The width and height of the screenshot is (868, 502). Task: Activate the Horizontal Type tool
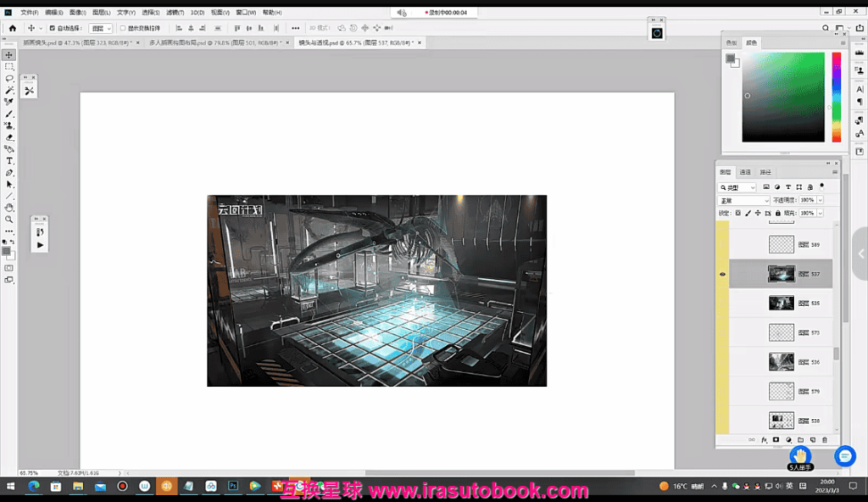coord(9,160)
